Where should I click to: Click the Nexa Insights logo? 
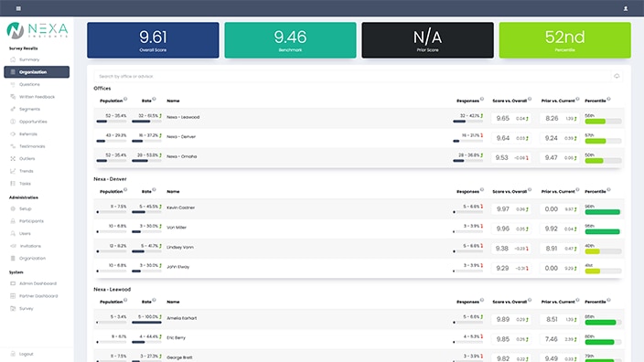pos(37,30)
